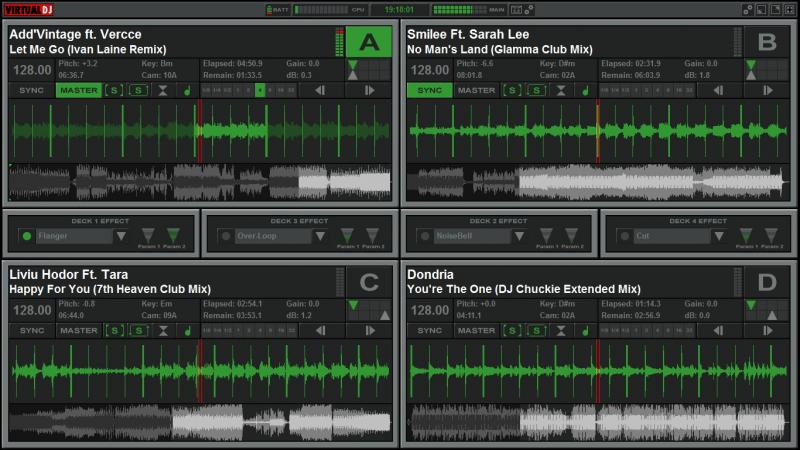800x450 pixels.
Task: Set loop-in point on deck B
Action: tap(718, 90)
